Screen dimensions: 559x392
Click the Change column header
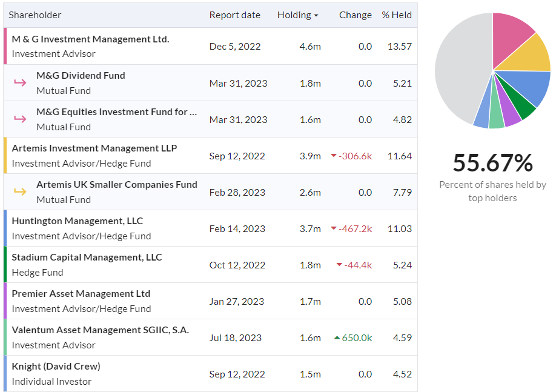point(355,15)
